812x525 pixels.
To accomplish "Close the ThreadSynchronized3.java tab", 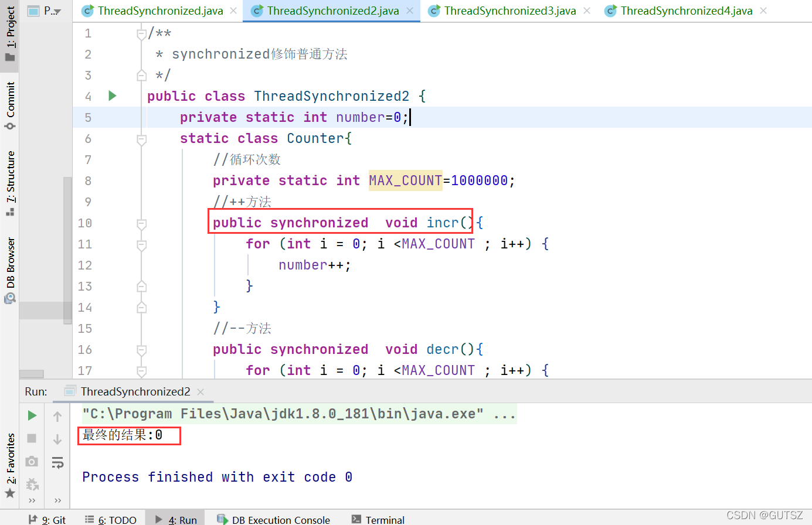I will [x=587, y=11].
